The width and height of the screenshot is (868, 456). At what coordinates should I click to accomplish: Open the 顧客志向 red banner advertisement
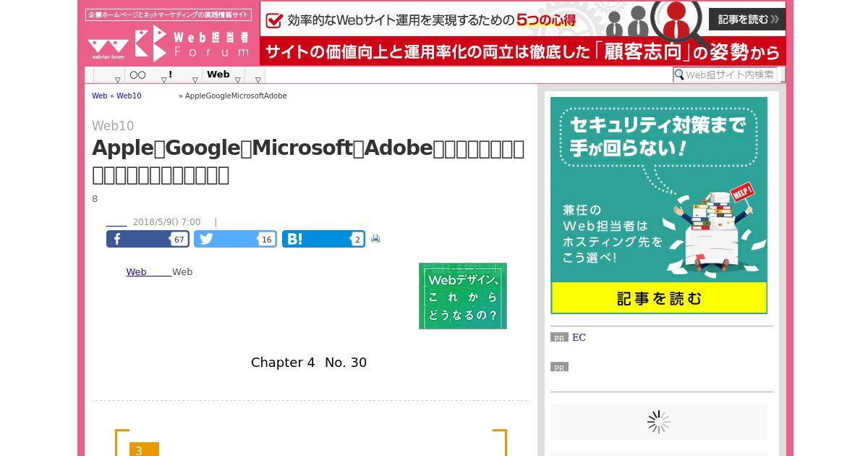[523, 51]
